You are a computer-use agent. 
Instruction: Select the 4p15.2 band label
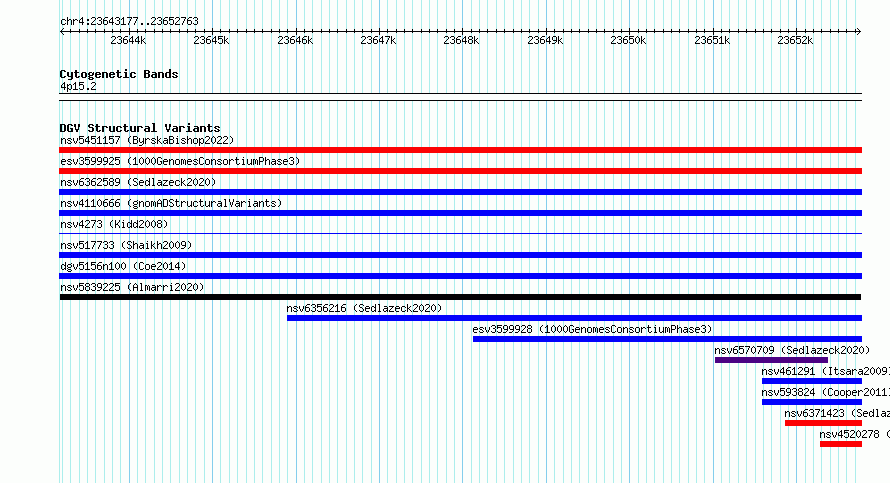(x=78, y=86)
